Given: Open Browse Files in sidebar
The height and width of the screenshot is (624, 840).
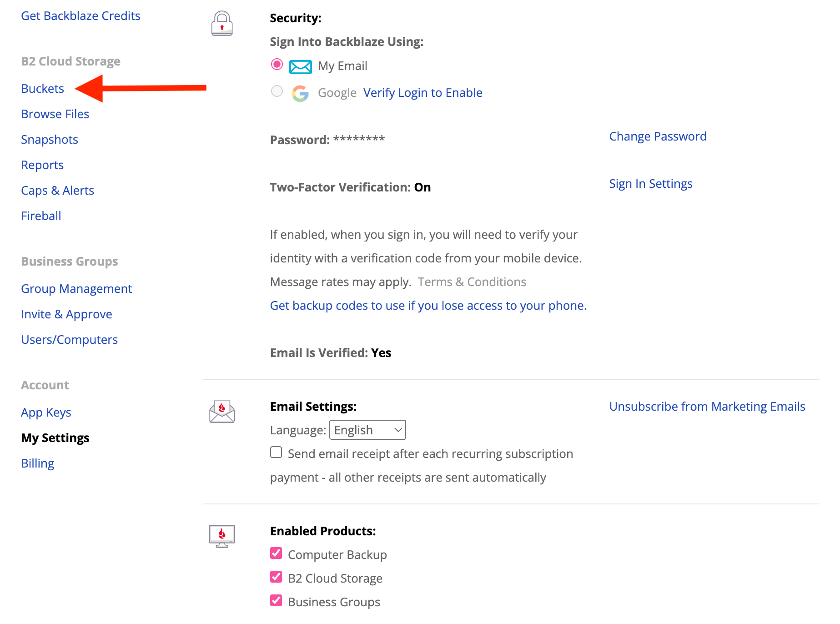Looking at the screenshot, I should click(x=55, y=114).
